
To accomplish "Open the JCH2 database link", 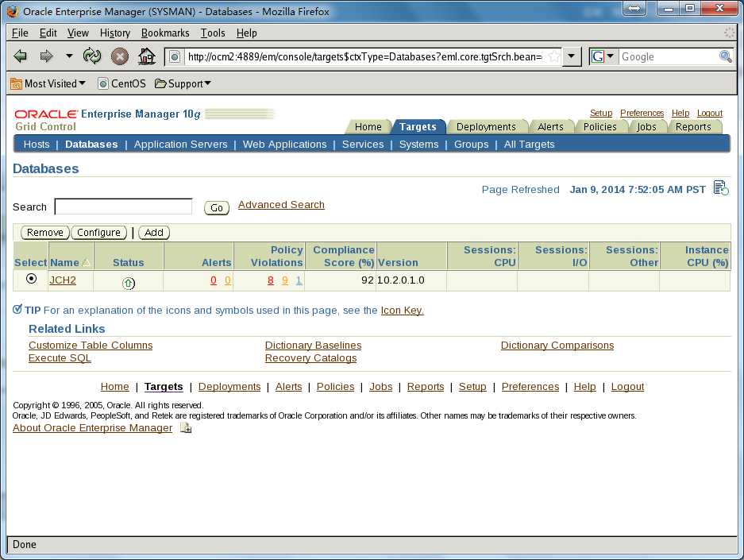I will click(x=63, y=280).
